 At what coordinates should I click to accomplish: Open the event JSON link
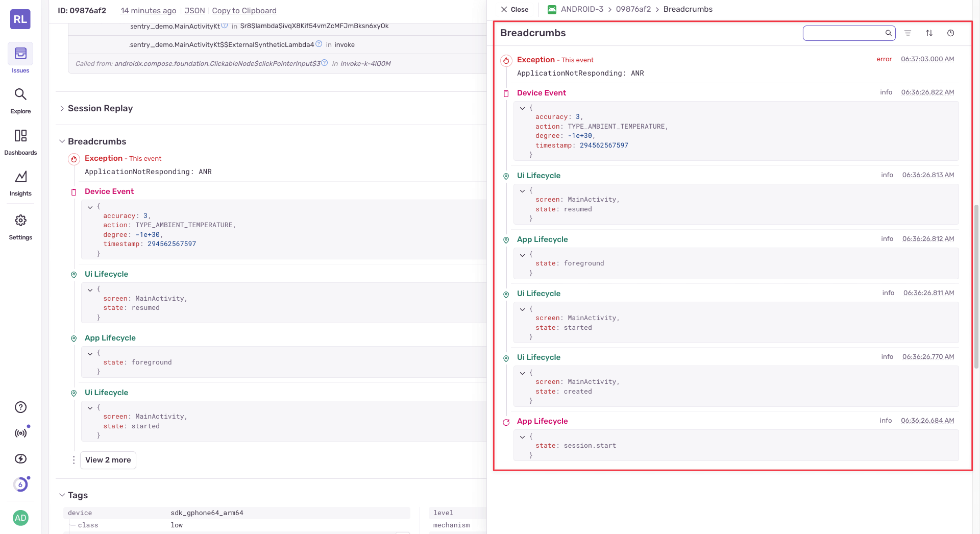click(x=194, y=10)
